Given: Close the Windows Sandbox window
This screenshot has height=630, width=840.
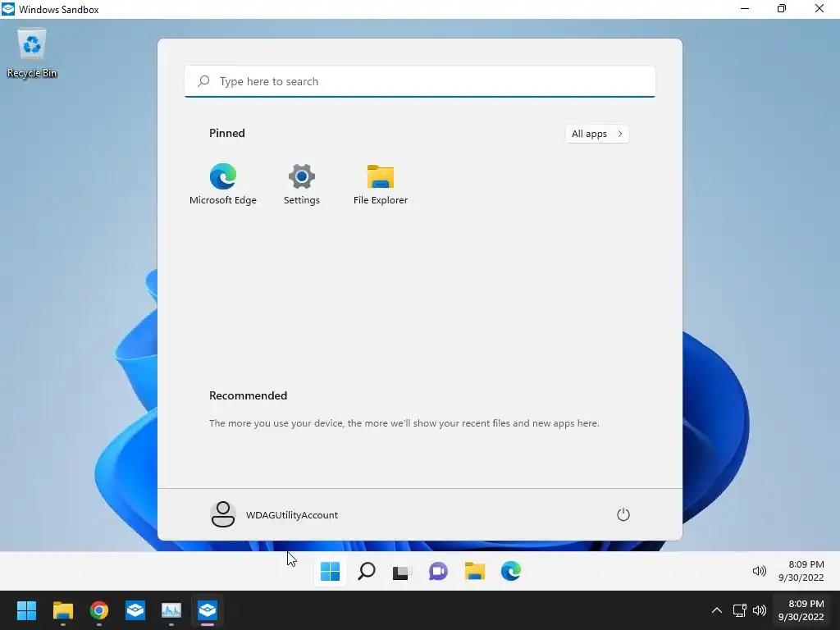Looking at the screenshot, I should (x=819, y=8).
